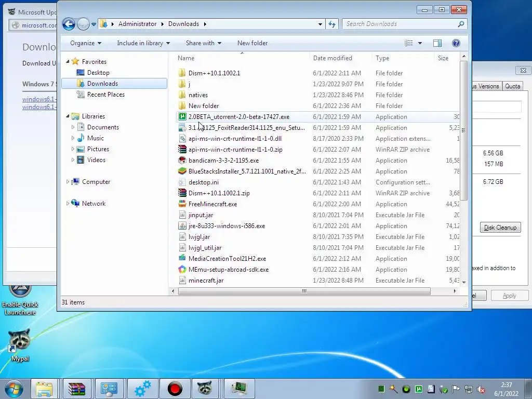Expand the Documents library node
Image resolution: width=532 pixels, height=399 pixels.
tap(73, 127)
